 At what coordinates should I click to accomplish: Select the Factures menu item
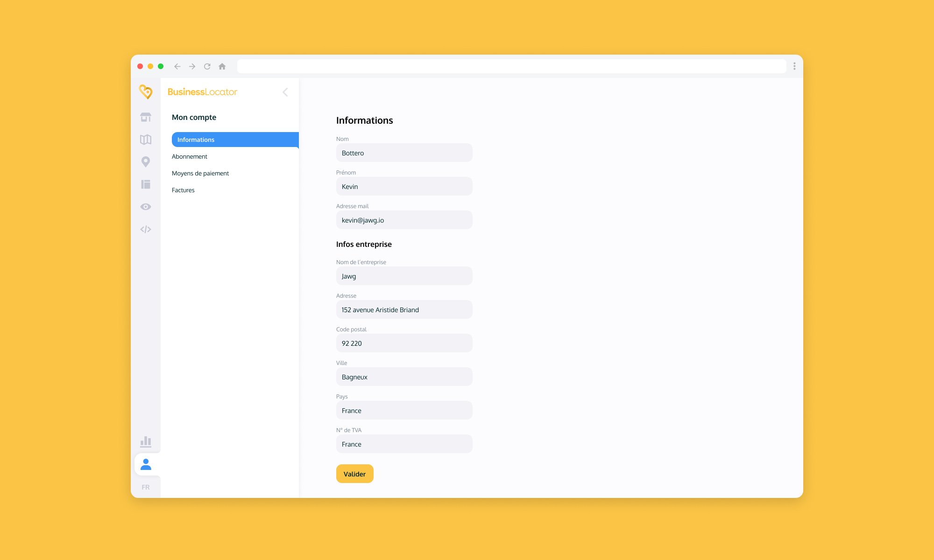tap(183, 190)
